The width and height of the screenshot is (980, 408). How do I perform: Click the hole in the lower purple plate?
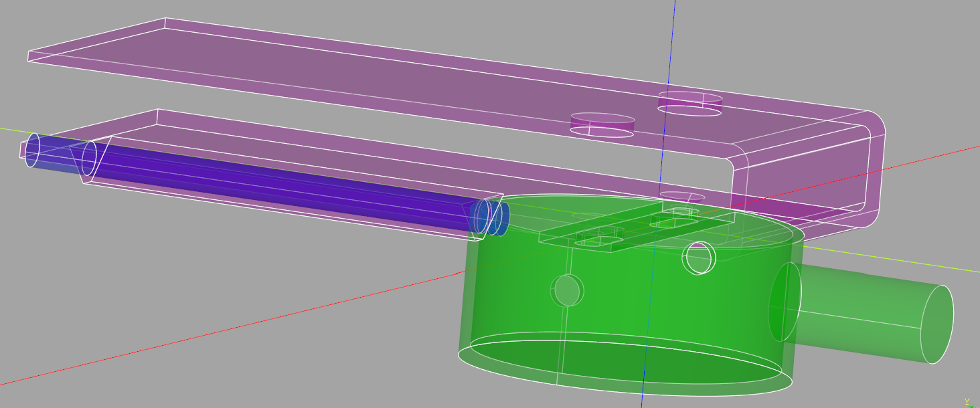(x=681, y=197)
